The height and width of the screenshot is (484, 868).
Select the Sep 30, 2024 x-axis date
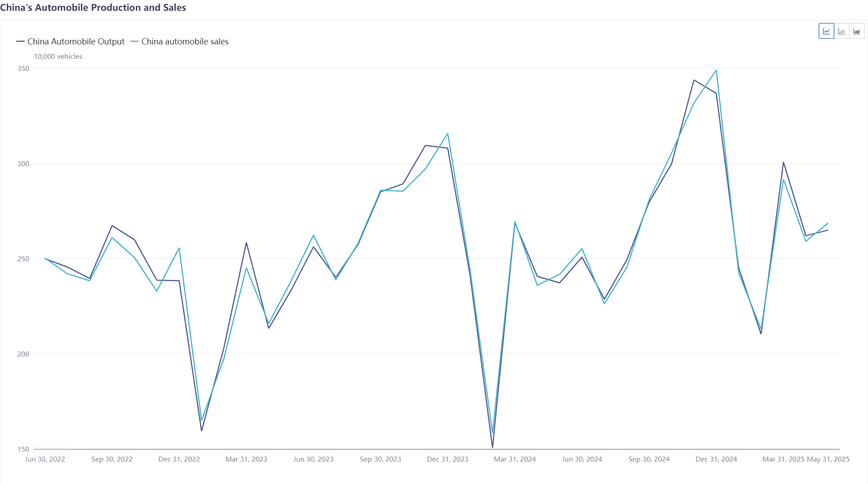tap(649, 459)
